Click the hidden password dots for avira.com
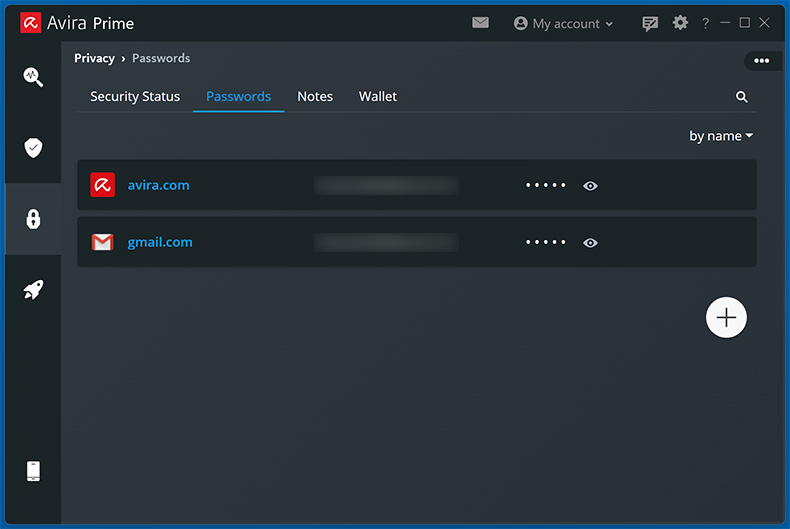Viewport: 790px width, 529px height. pos(546,185)
